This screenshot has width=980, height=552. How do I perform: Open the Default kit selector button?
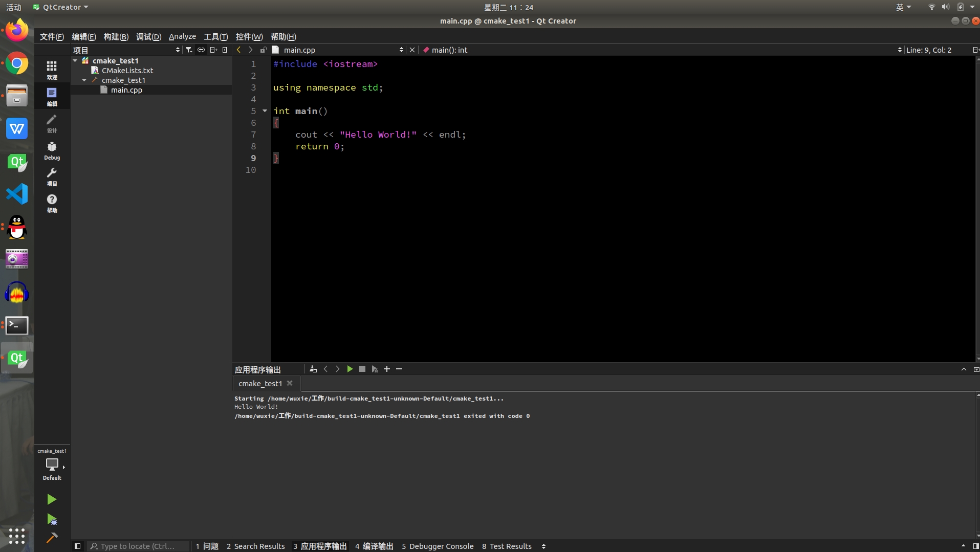pos(52,465)
